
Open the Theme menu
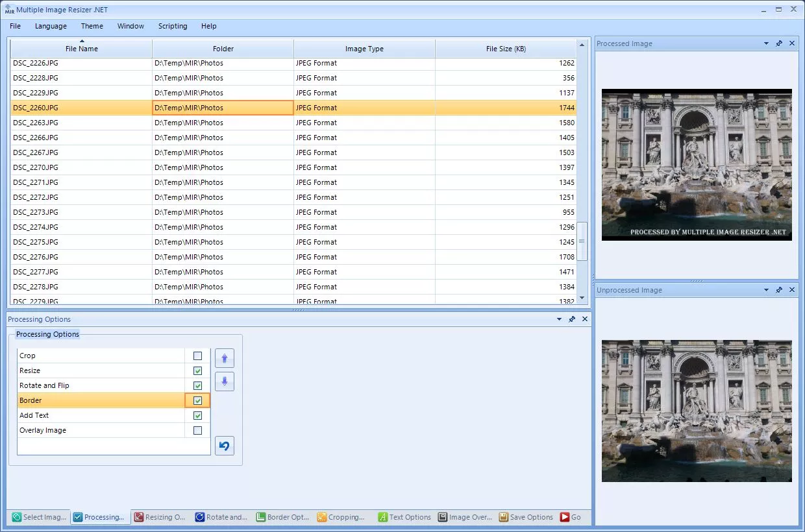tap(92, 26)
